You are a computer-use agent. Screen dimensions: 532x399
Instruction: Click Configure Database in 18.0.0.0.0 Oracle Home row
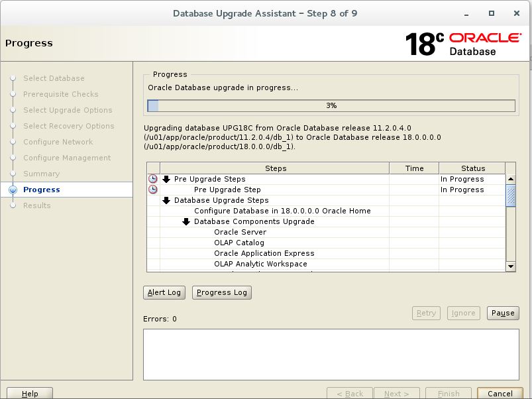282,211
